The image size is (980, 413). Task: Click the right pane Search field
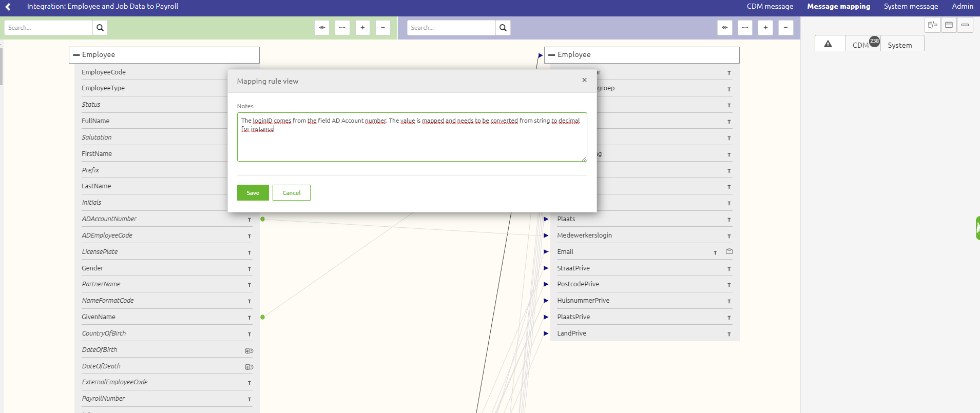click(x=451, y=28)
